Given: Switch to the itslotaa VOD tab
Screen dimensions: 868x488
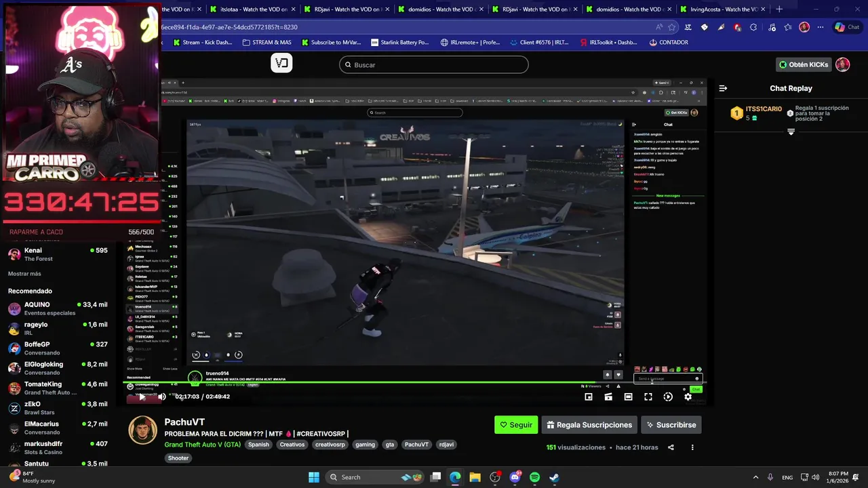Looking at the screenshot, I should click(x=254, y=9).
